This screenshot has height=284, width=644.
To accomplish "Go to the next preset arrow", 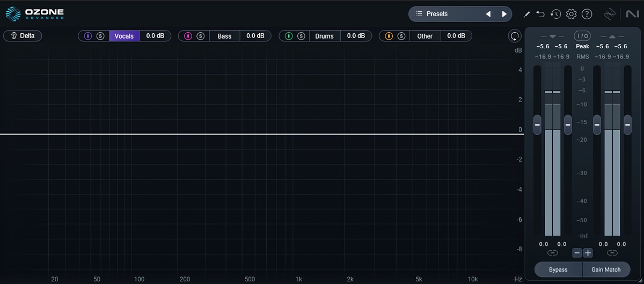I will pos(503,14).
